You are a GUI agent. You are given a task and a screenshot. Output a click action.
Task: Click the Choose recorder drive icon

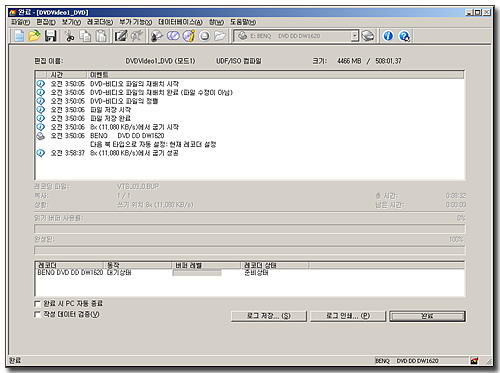pos(368,36)
